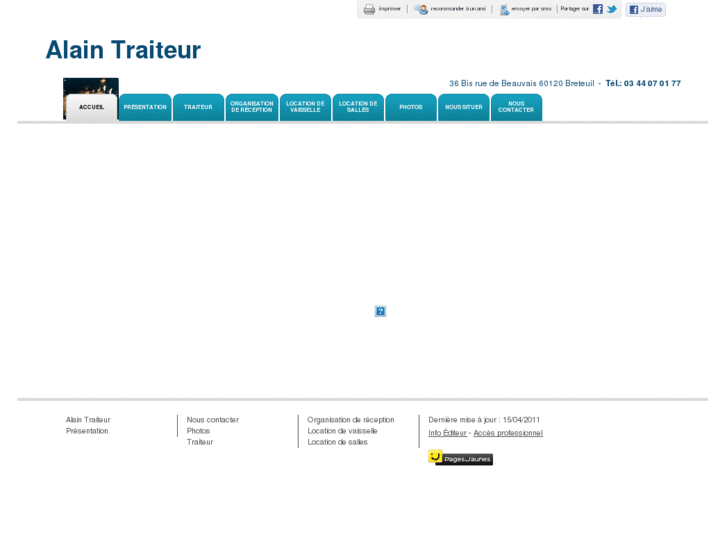
Task: Open the Accueil tab
Action: (x=91, y=107)
